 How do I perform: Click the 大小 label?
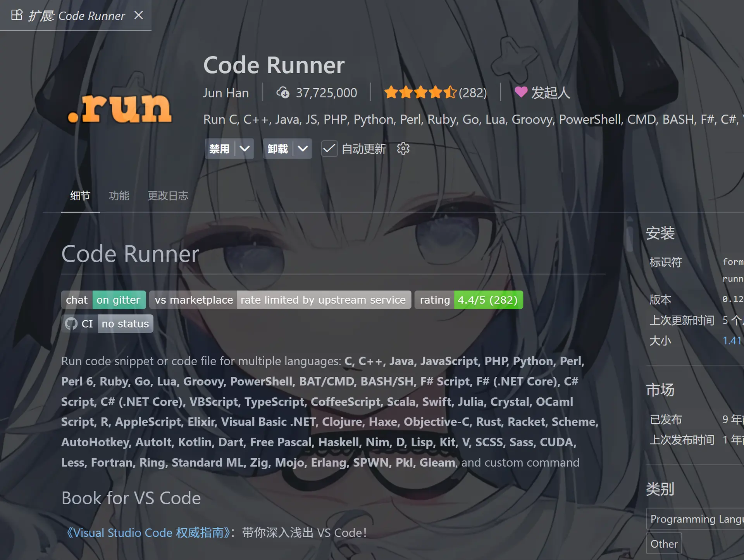tap(660, 340)
